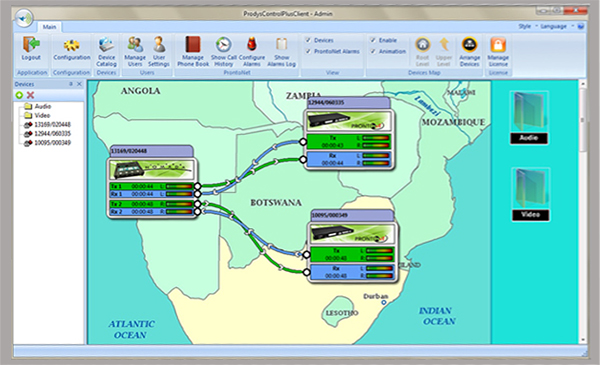The image size is (600, 365).
Task: Click the red delete device button
Action: pos(31,95)
